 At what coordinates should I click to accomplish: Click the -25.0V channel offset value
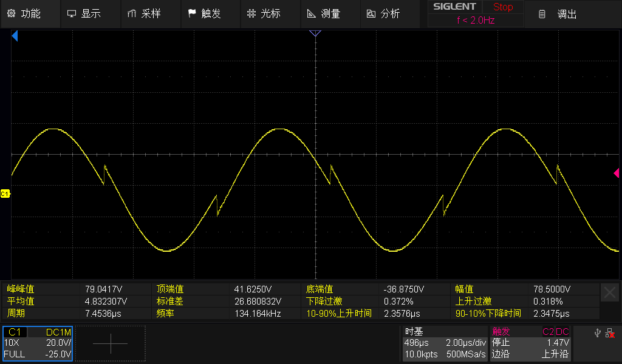click(58, 354)
